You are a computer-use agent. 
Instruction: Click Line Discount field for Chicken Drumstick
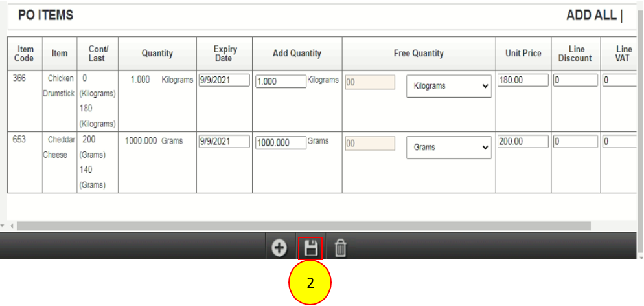tap(575, 81)
